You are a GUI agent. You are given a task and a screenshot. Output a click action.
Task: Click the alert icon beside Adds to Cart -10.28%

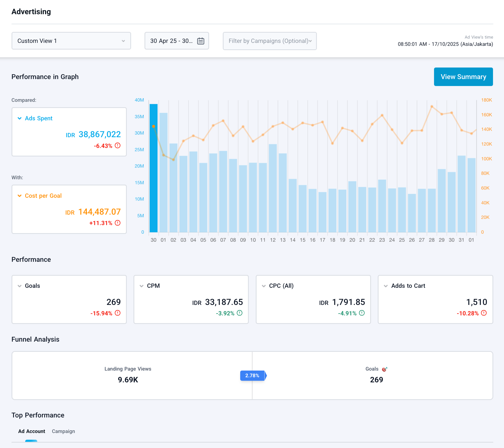click(484, 313)
